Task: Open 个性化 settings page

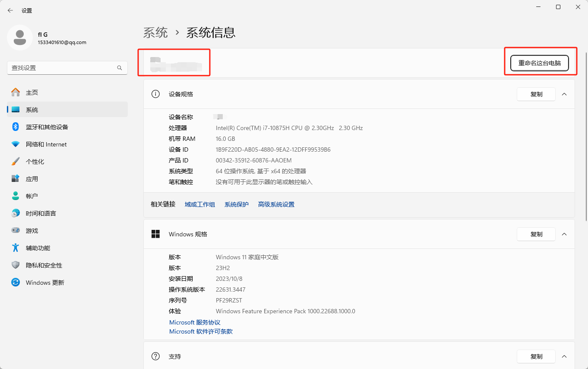Action: [x=67, y=162]
